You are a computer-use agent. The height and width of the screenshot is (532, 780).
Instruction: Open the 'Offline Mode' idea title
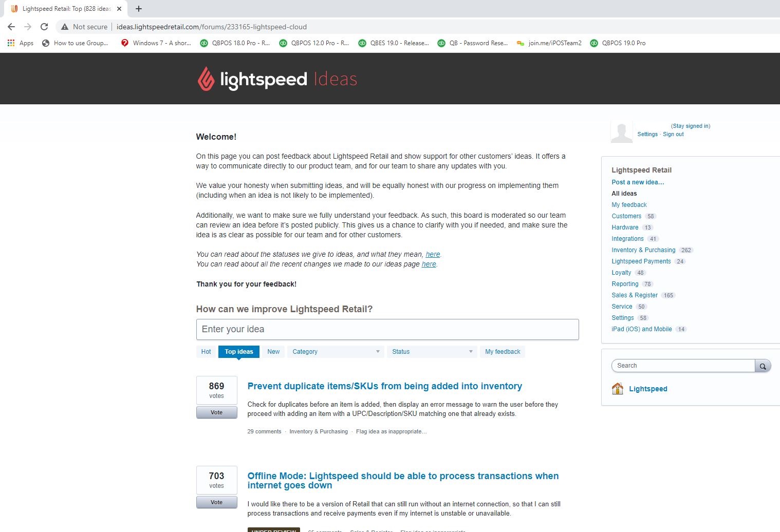tap(403, 481)
